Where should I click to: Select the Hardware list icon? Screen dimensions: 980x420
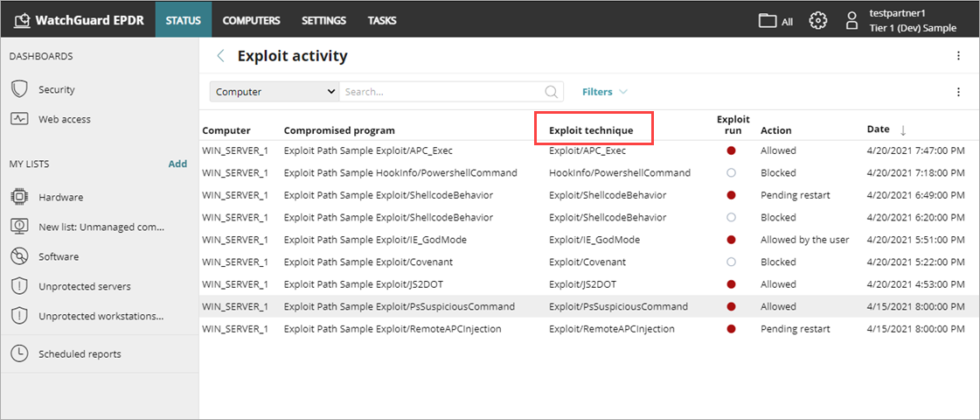point(19,197)
